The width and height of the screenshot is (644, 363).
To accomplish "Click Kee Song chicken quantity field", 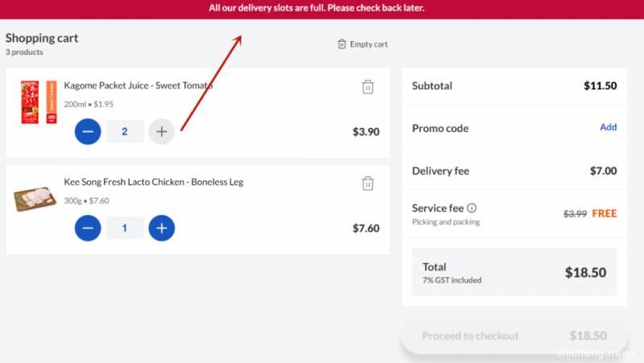I will pyautogui.click(x=125, y=228).
